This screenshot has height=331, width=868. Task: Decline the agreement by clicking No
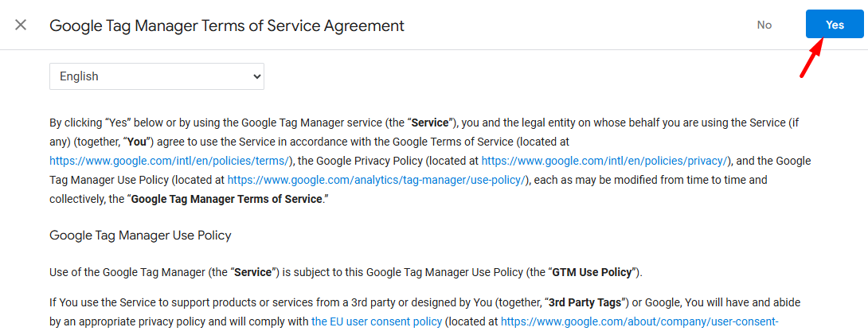tap(764, 25)
